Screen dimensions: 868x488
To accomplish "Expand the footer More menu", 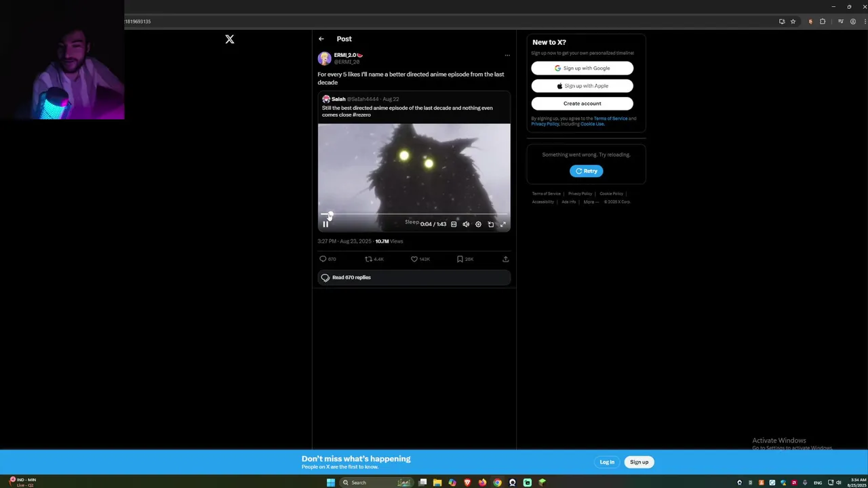I will 591,202.
